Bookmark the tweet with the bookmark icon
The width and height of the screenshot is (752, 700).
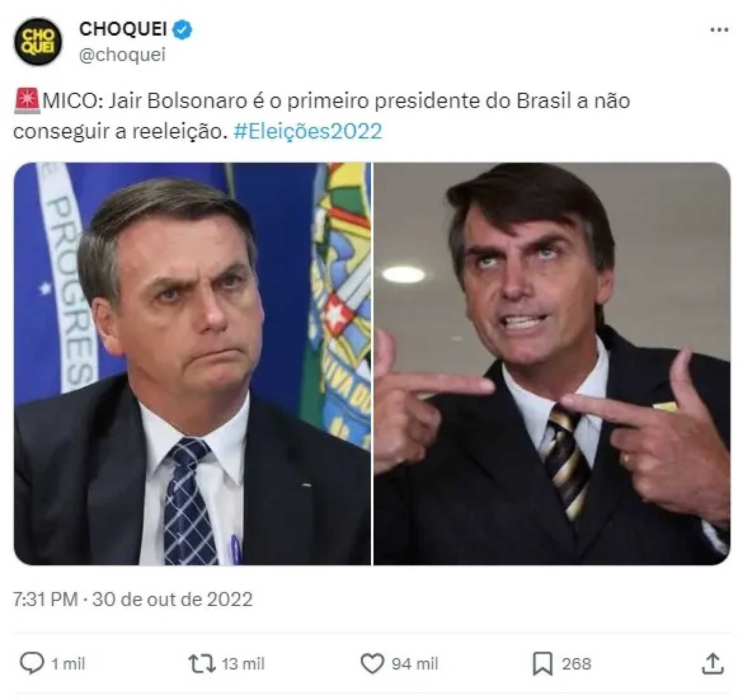[x=543, y=664]
